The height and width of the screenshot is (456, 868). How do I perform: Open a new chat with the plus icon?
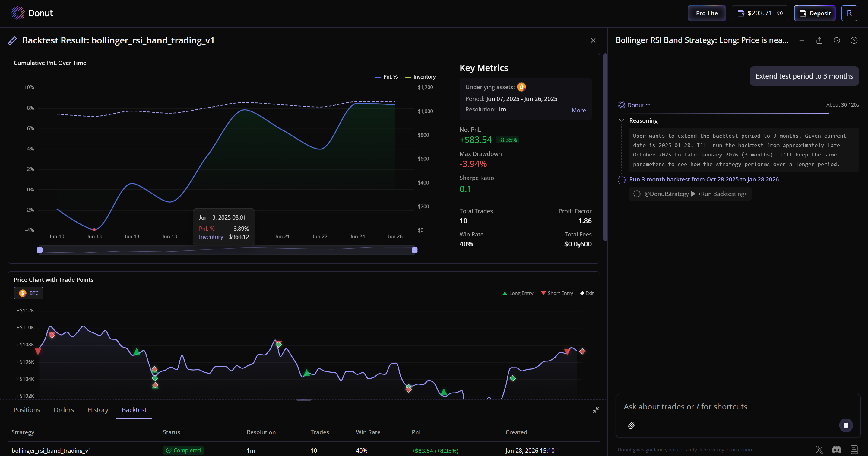(802, 40)
